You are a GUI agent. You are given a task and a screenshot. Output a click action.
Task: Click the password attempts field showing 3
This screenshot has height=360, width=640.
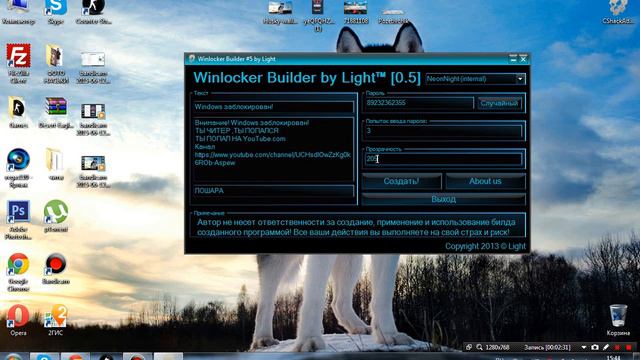tap(443, 131)
